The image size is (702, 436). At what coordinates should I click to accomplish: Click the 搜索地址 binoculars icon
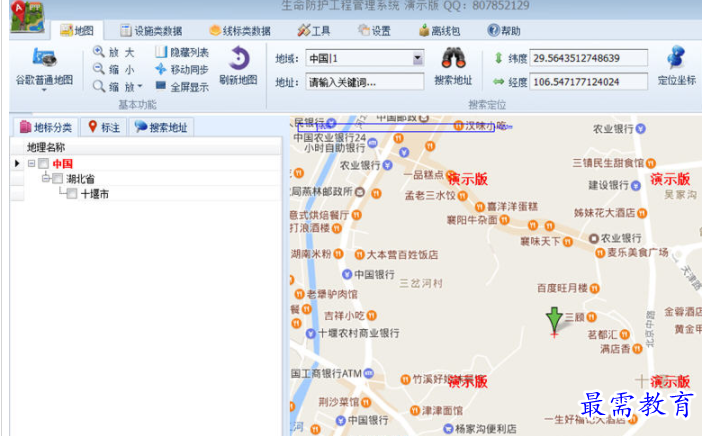click(454, 58)
